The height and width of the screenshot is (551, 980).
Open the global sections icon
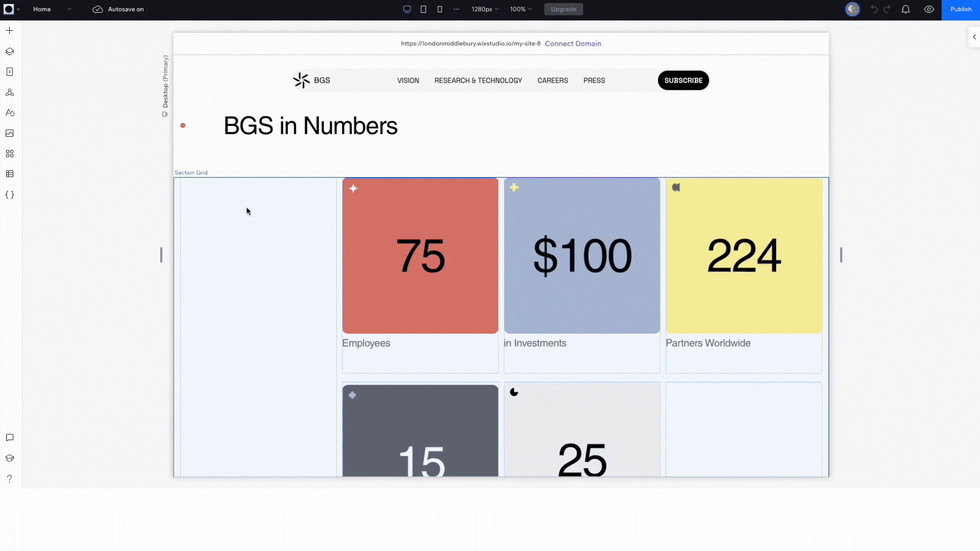point(10,92)
